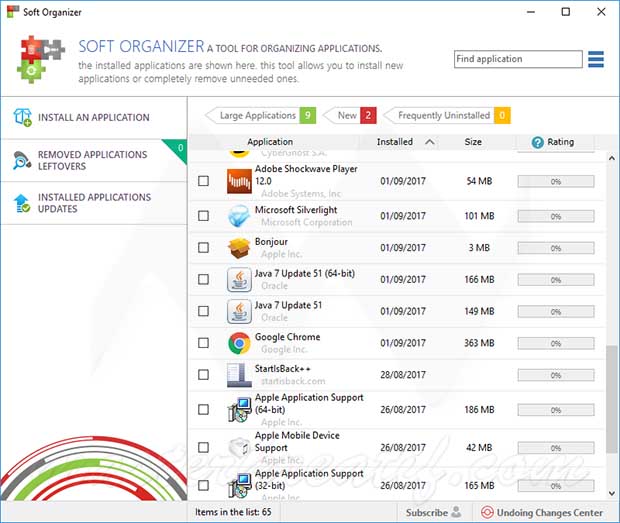620x523 pixels.
Task: Sort by the Size column header
Action: point(473,142)
